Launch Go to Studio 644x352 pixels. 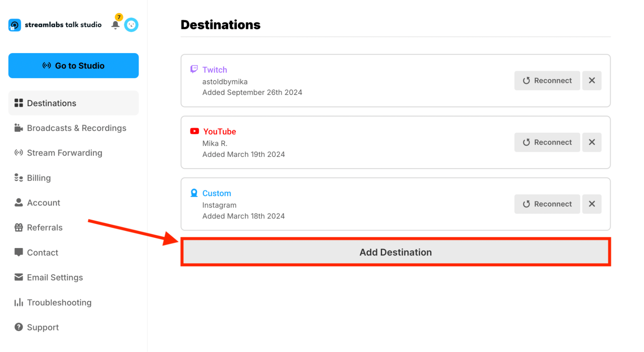point(73,66)
